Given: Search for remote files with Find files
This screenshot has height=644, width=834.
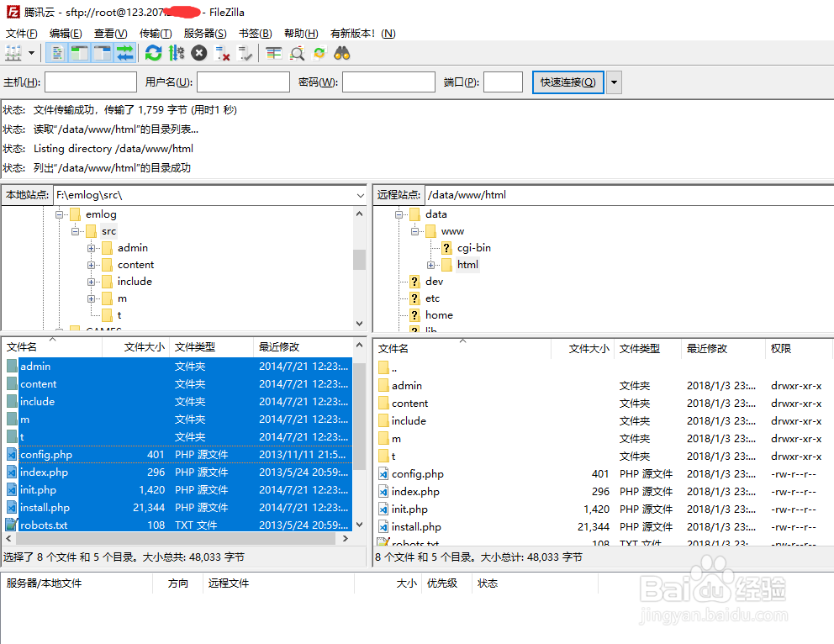Looking at the screenshot, I should click(x=341, y=52).
